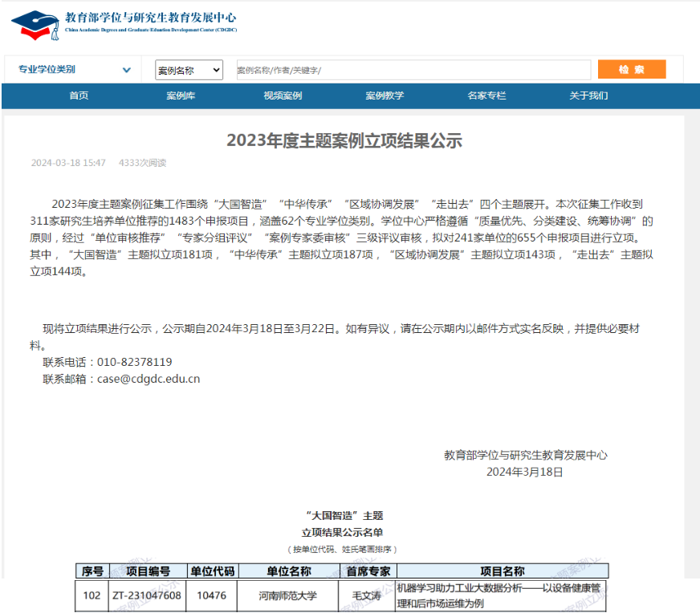Open the 视频案例 nav item
The height and width of the screenshot is (613, 700).
click(283, 95)
